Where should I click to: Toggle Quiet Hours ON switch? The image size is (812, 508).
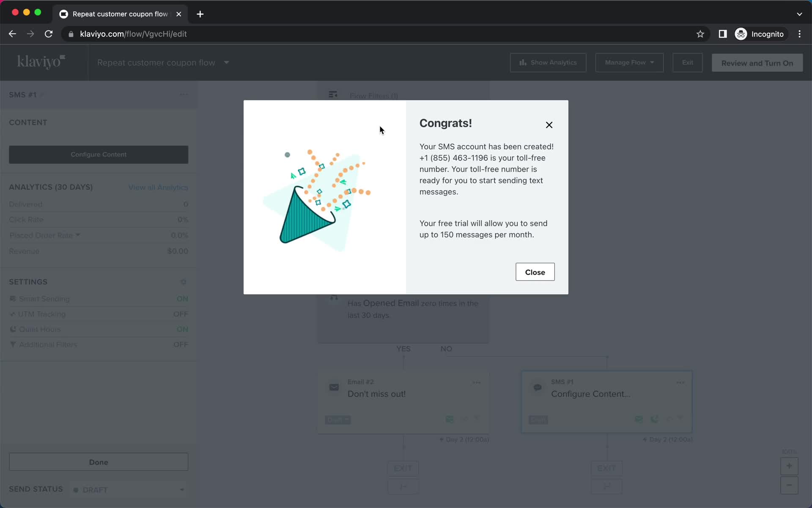[182, 329]
